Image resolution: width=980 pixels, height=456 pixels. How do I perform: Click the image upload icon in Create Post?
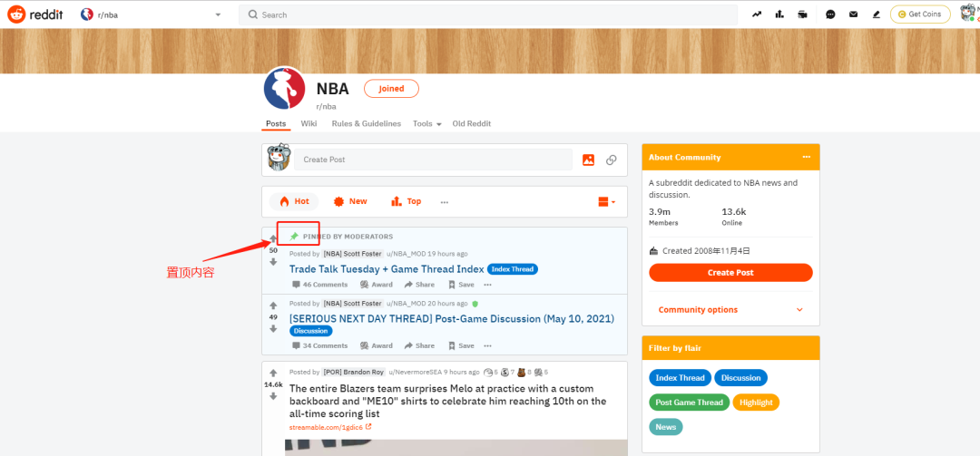pyautogui.click(x=588, y=160)
